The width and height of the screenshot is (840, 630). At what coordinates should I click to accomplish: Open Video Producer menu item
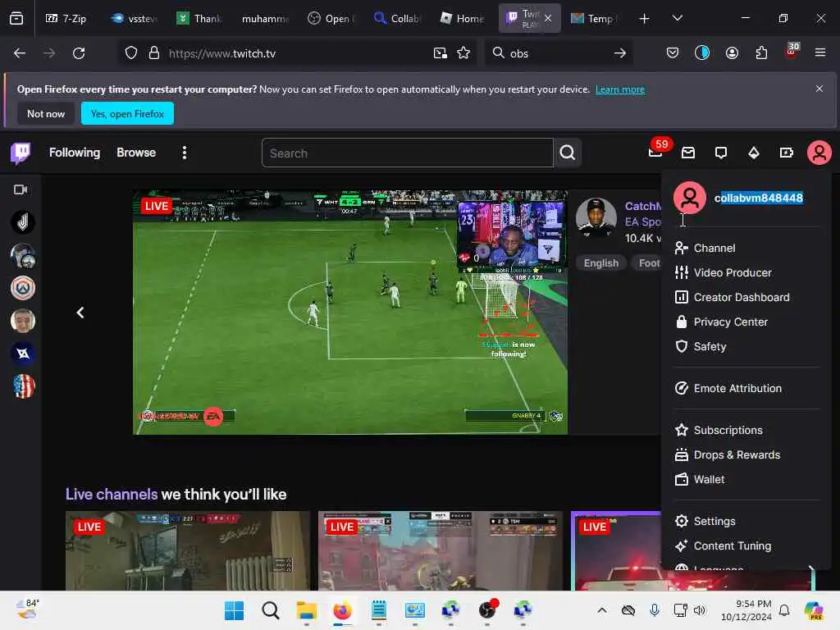724,272
